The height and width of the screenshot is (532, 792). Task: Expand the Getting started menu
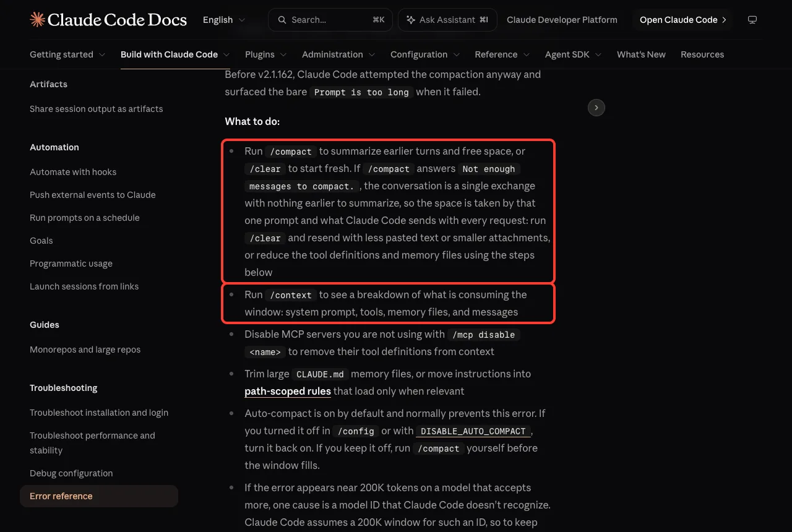[67, 54]
